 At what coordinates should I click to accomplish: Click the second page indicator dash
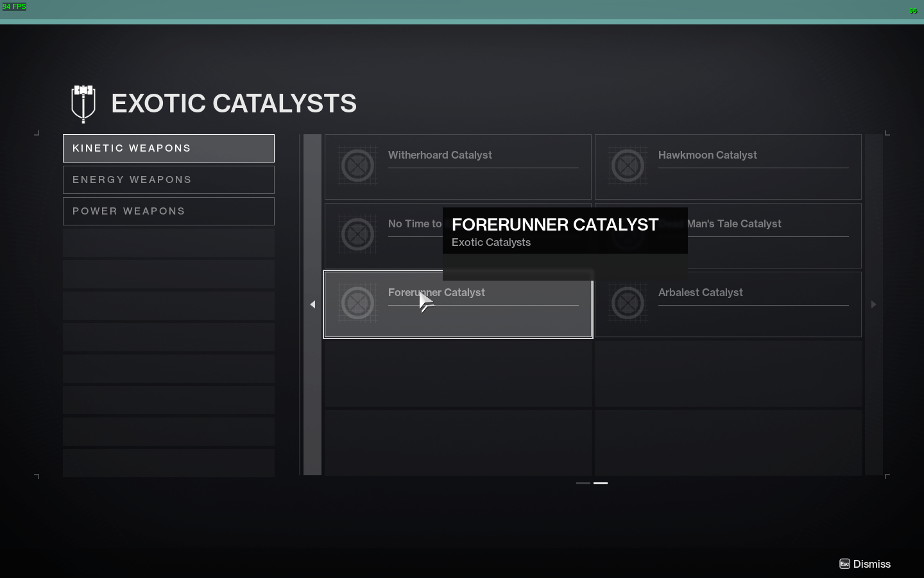601,483
